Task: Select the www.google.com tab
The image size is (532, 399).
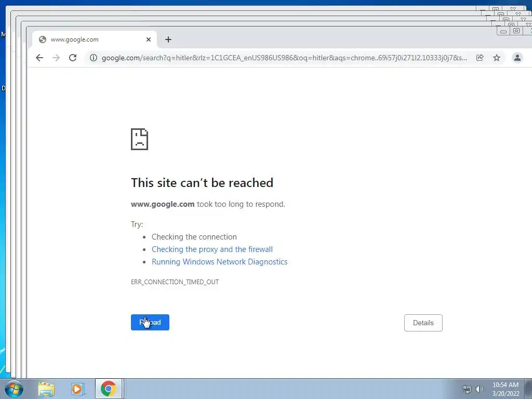Action: pyautogui.click(x=95, y=39)
